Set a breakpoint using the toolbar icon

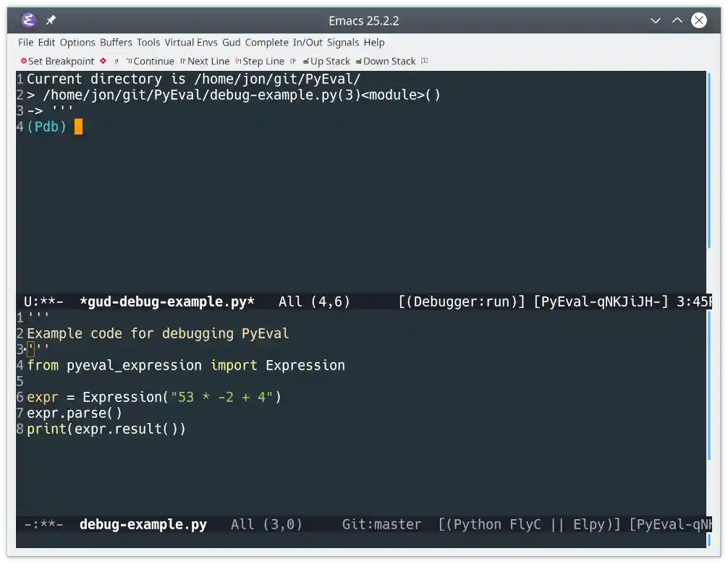pos(56,61)
